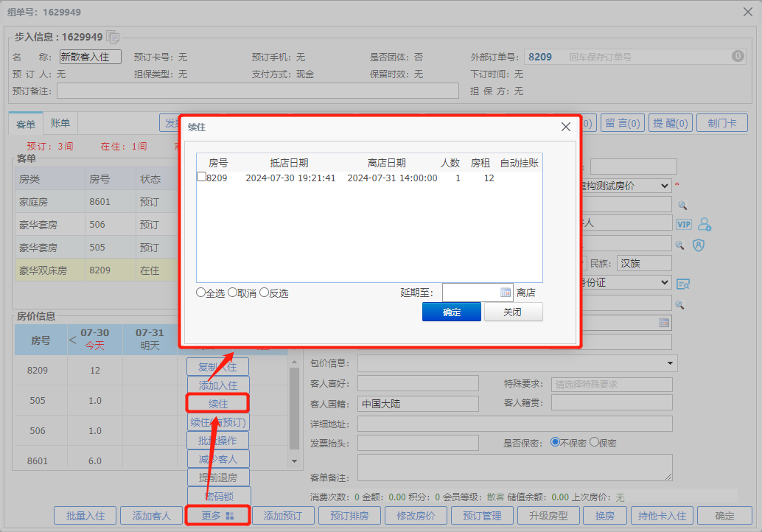This screenshot has width=762, height=532.
Task: Switch to the 账单 tab
Action: [60, 123]
